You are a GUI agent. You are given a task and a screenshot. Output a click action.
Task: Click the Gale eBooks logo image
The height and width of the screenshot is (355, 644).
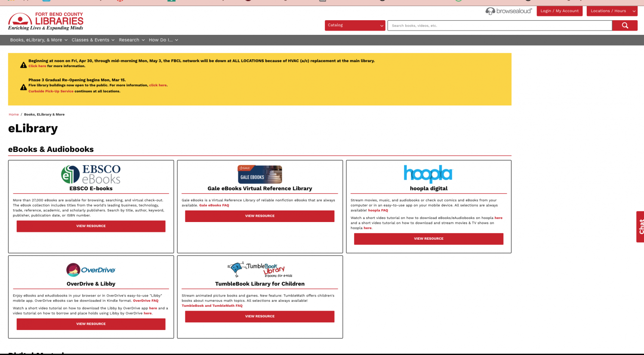(x=260, y=175)
